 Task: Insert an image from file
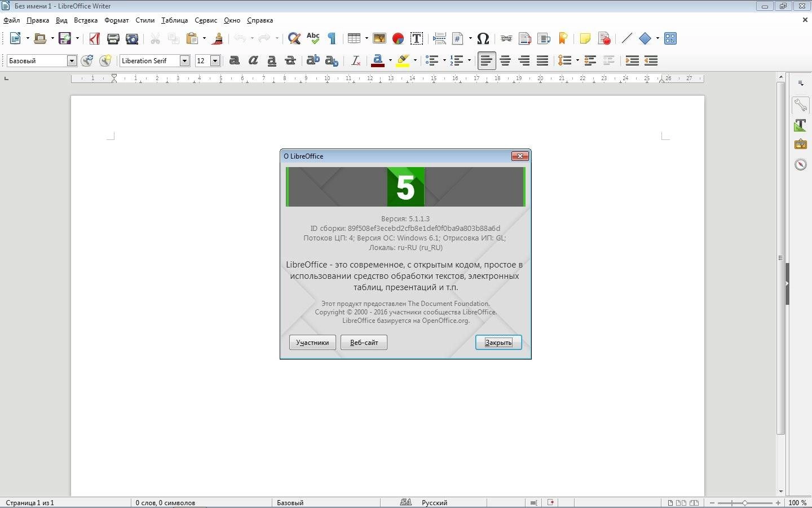point(379,38)
